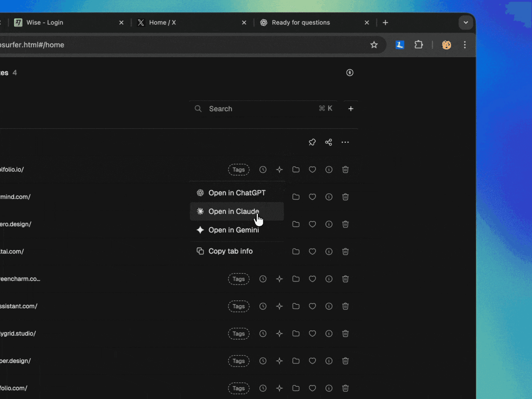
Task: Delete the folio.io tab
Action: (x=345, y=170)
